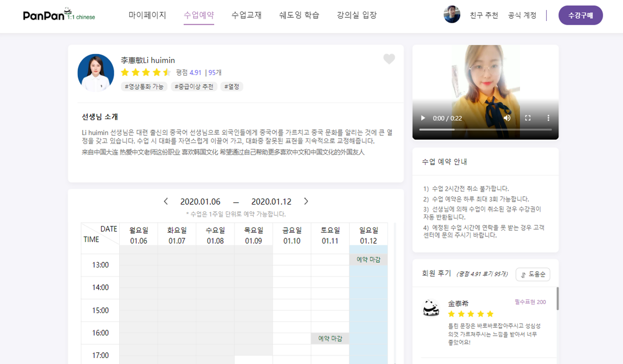
Task: Click Li huimin's teacher profile photo
Action: pos(96,73)
